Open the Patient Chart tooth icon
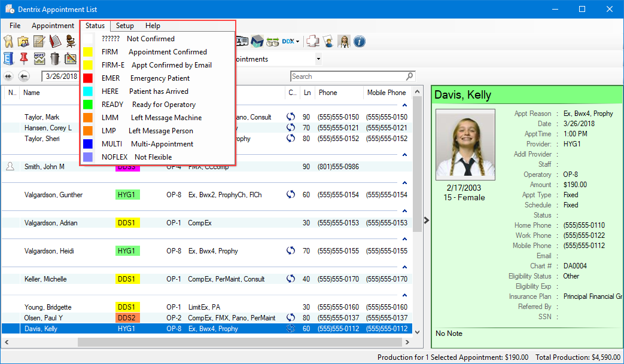624x364 pixels. click(8, 42)
